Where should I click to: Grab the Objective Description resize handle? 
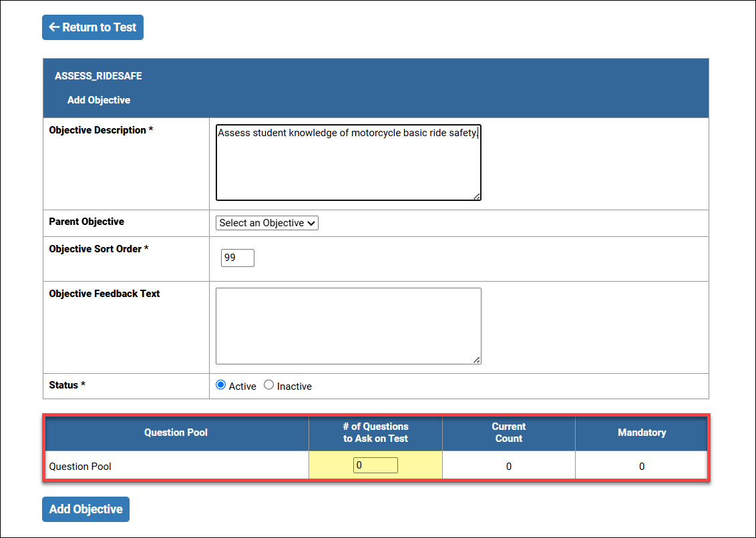tap(477, 196)
